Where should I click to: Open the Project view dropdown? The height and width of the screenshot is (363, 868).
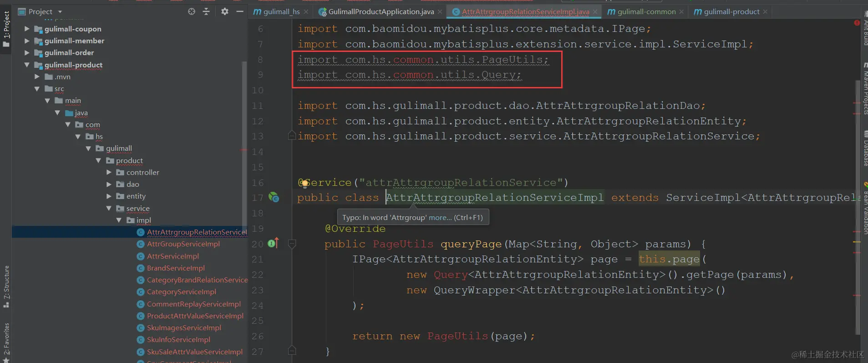pos(60,12)
